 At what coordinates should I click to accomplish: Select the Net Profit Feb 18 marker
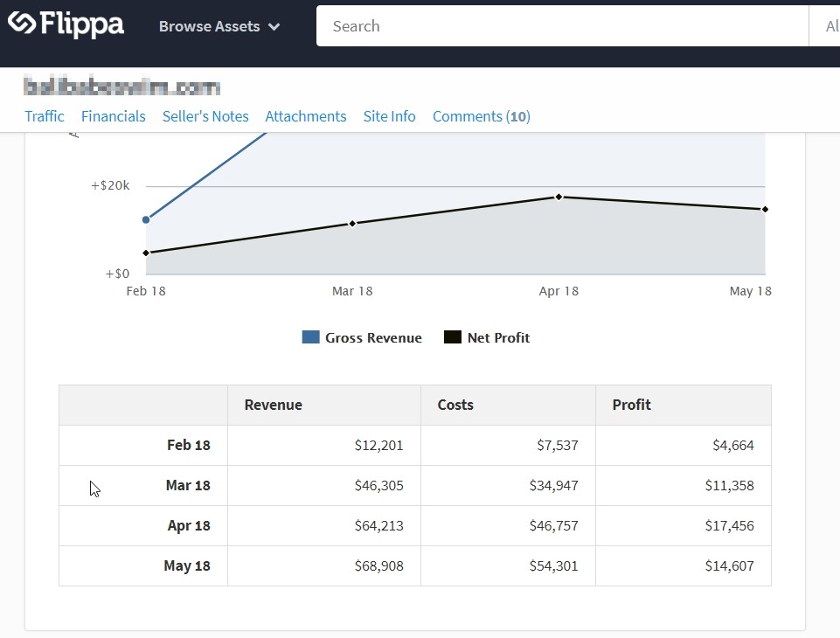pos(146,253)
